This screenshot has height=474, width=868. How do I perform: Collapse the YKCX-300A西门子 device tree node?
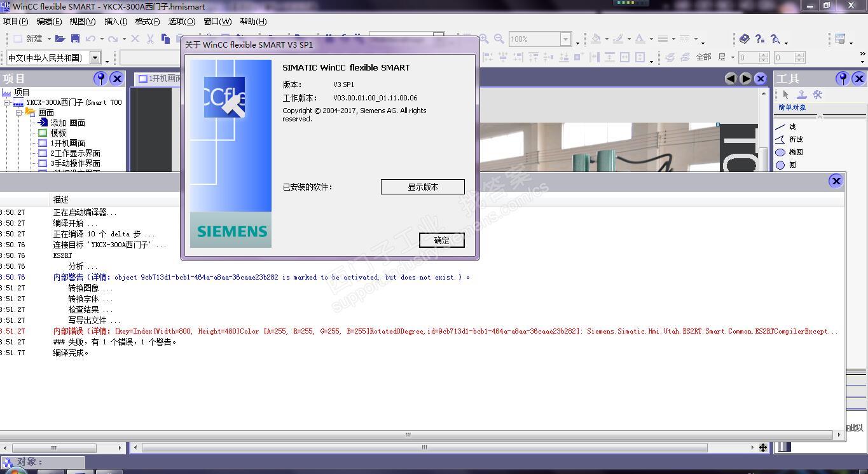pyautogui.click(x=7, y=102)
